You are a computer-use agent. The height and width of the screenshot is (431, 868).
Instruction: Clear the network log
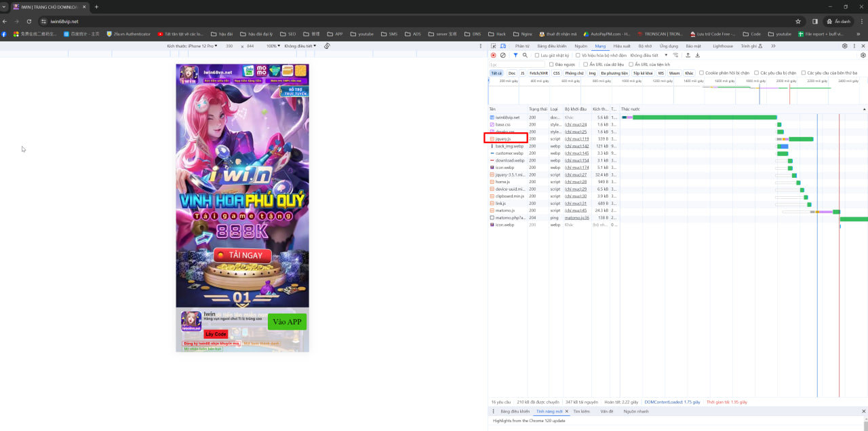(x=502, y=55)
